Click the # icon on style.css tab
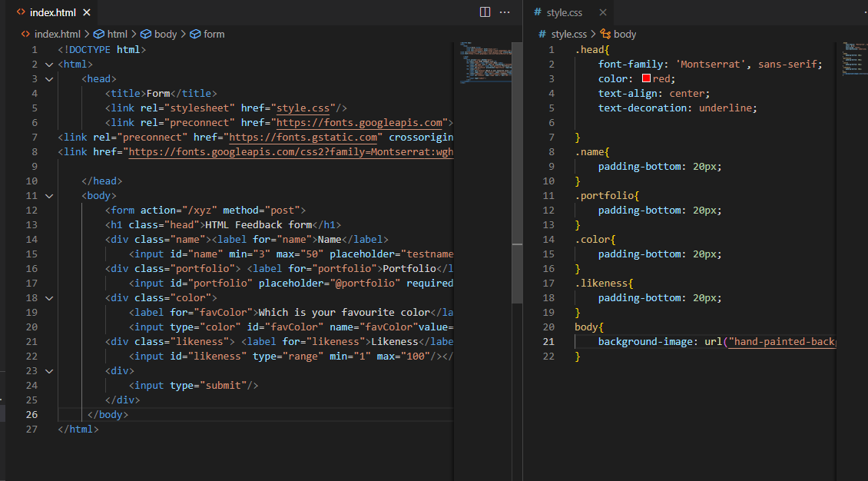The height and width of the screenshot is (481, 868). point(538,12)
